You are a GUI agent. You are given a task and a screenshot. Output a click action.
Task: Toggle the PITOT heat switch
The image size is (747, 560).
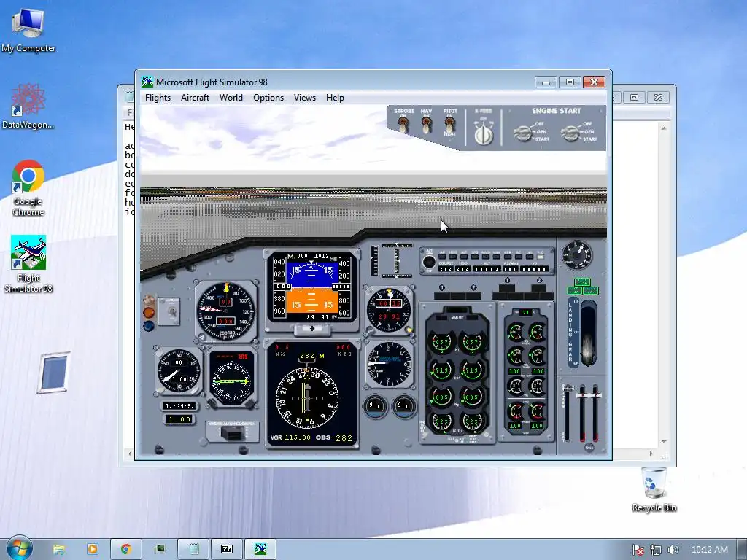tap(449, 125)
